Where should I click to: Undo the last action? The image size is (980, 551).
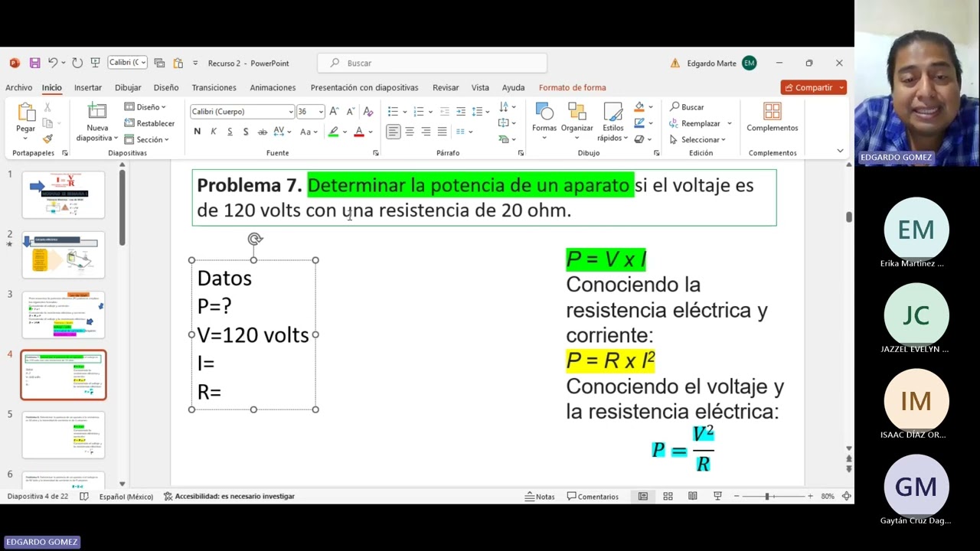click(x=52, y=63)
